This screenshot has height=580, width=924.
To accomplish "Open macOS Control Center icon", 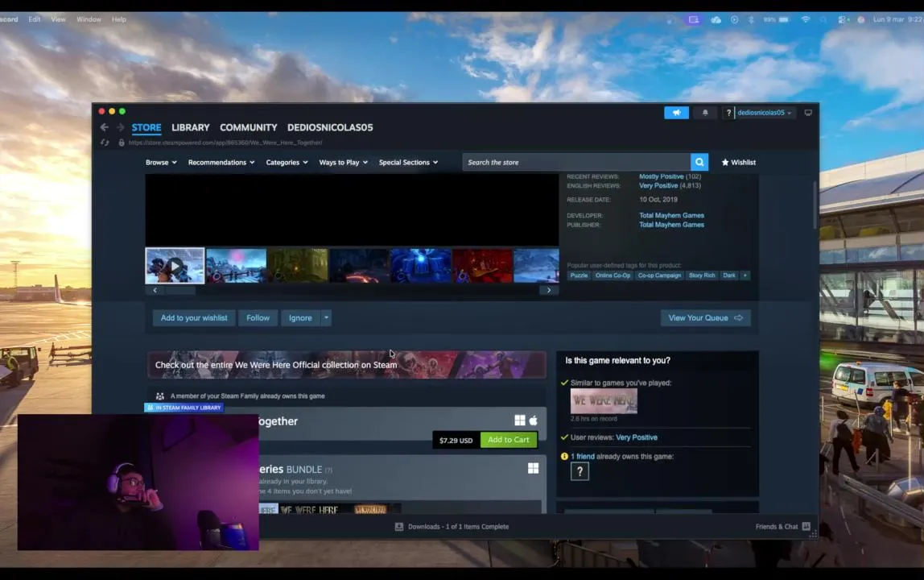I will (843, 19).
